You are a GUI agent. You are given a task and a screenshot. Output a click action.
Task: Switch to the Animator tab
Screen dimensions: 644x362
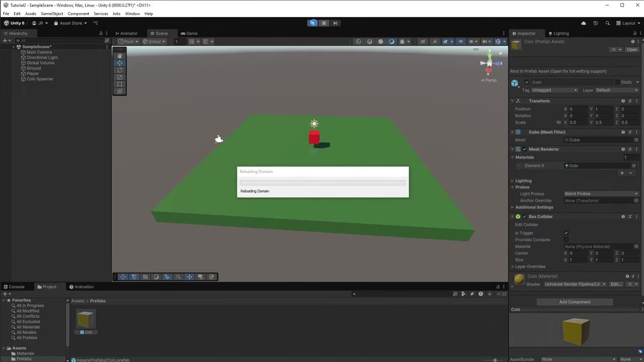point(126,33)
